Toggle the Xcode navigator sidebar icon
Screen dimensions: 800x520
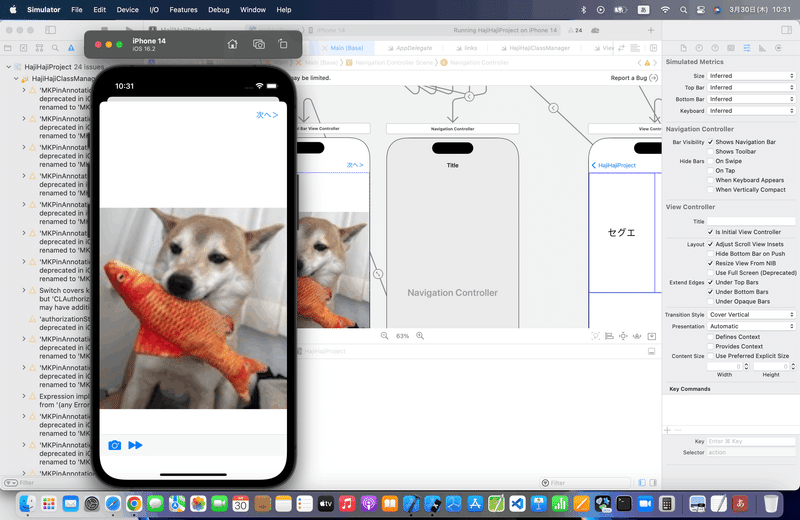(x=51, y=30)
